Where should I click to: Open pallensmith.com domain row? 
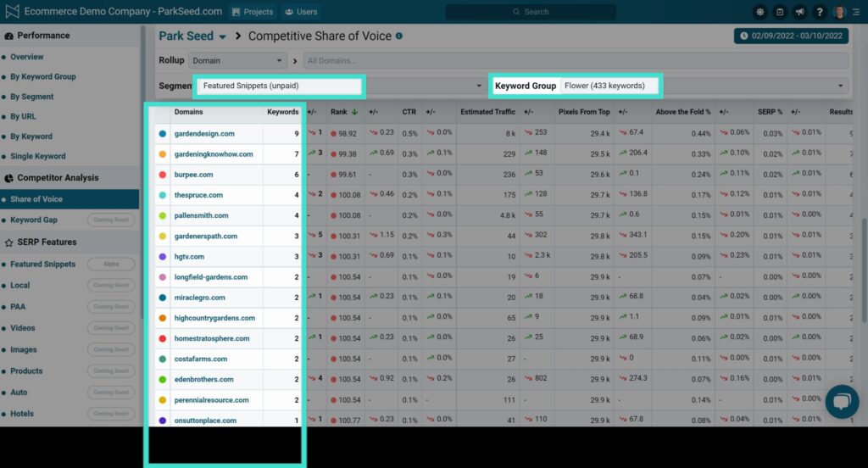(202, 215)
